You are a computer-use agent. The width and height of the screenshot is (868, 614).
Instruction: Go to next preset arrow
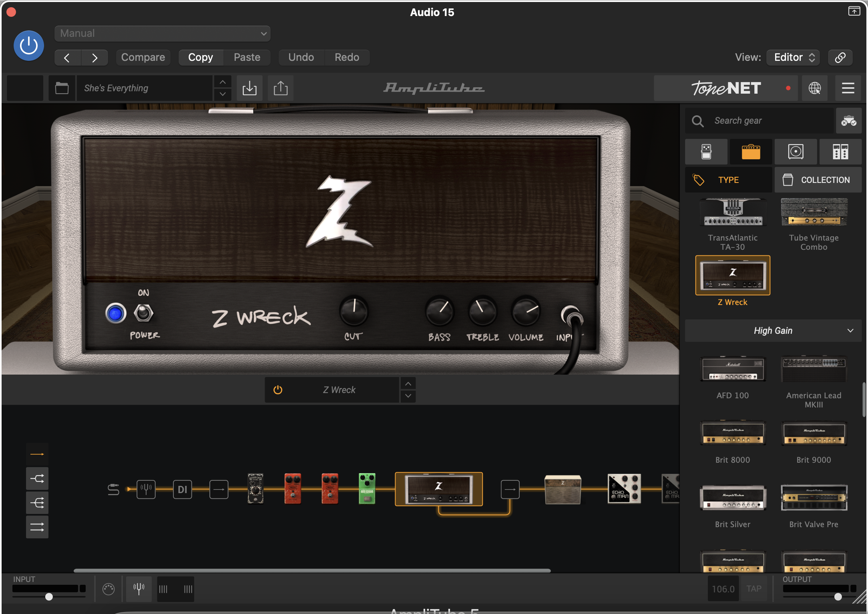pyautogui.click(x=94, y=58)
